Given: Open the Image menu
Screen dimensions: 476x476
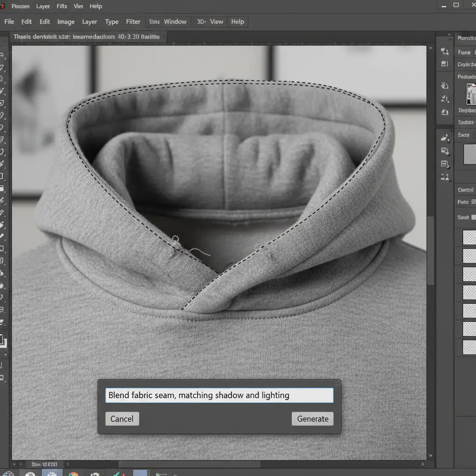Looking at the screenshot, I should (66, 22).
